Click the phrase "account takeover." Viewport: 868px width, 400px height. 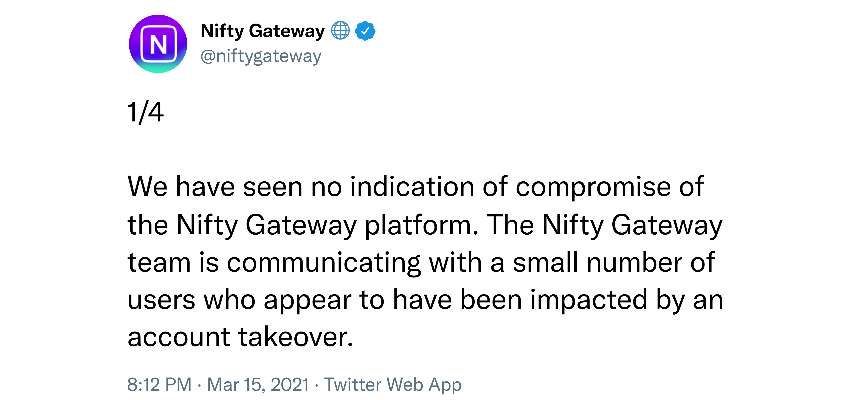(240, 337)
